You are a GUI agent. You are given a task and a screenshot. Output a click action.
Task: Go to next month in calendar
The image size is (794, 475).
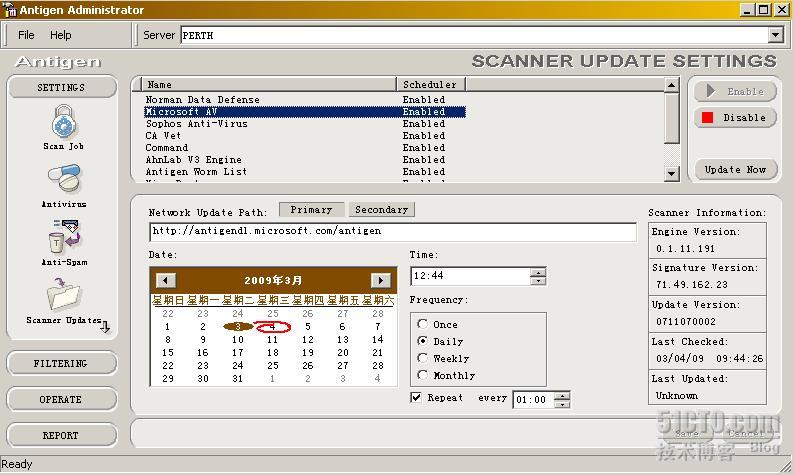381,280
